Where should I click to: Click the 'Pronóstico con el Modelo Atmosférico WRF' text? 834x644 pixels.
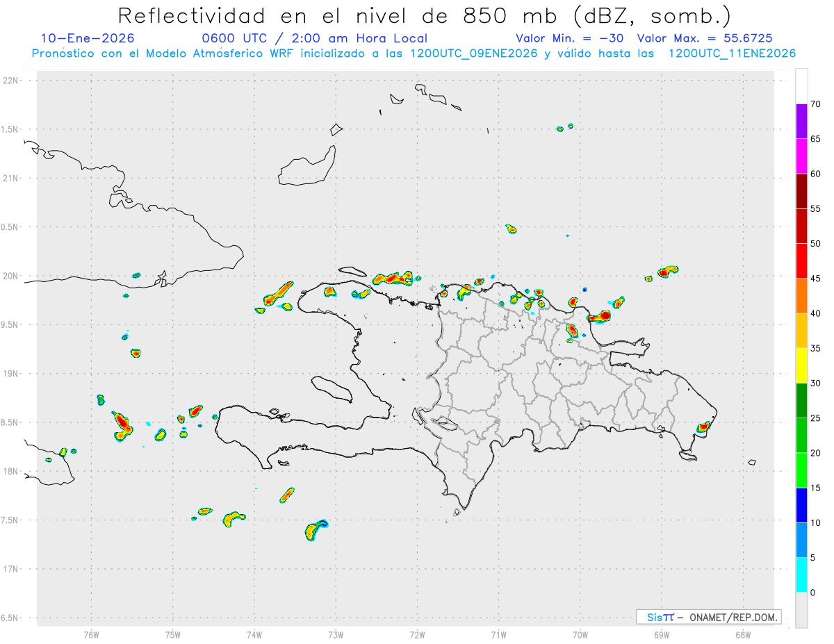163,53
